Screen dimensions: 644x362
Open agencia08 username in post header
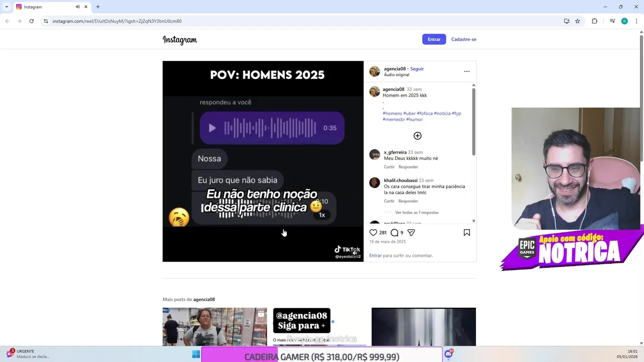pos(394,69)
